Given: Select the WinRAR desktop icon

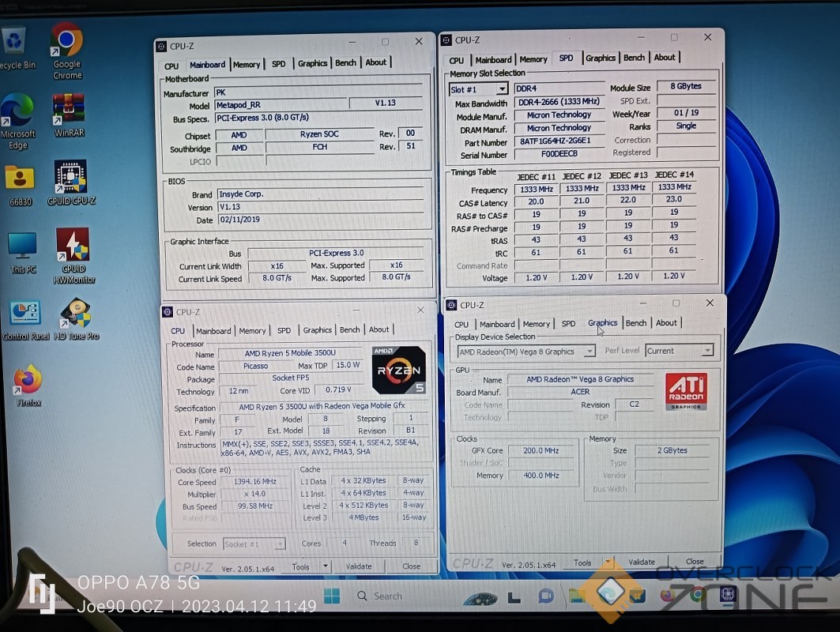Looking at the screenshot, I should coord(69,115).
